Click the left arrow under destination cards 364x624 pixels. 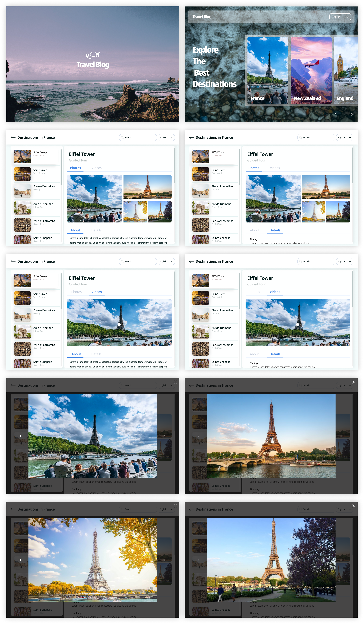[x=338, y=114]
